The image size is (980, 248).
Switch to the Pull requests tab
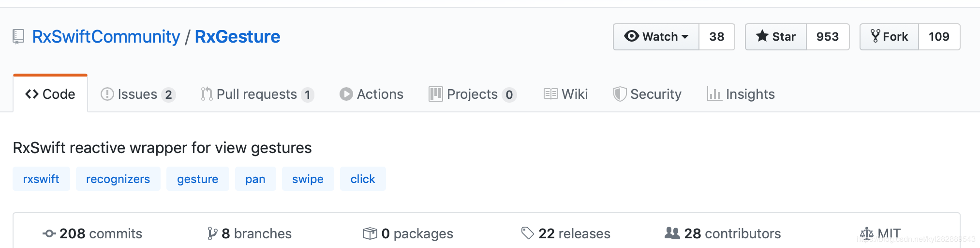[257, 94]
